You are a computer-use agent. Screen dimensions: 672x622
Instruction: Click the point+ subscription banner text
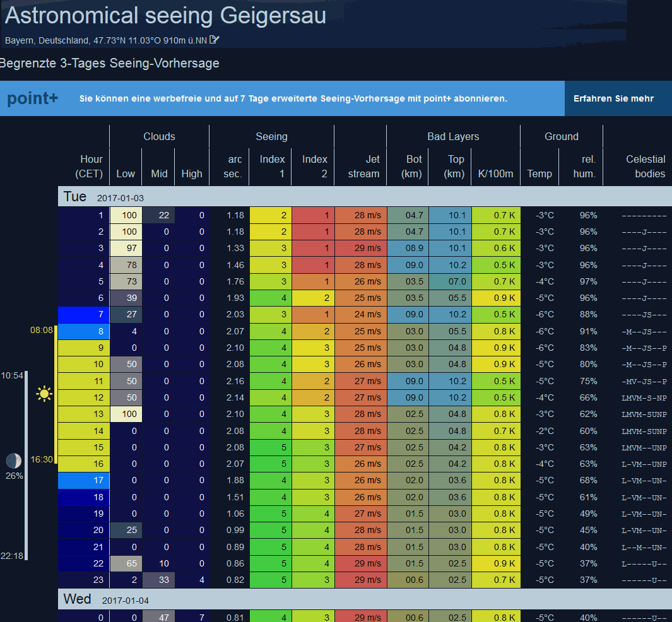293,99
